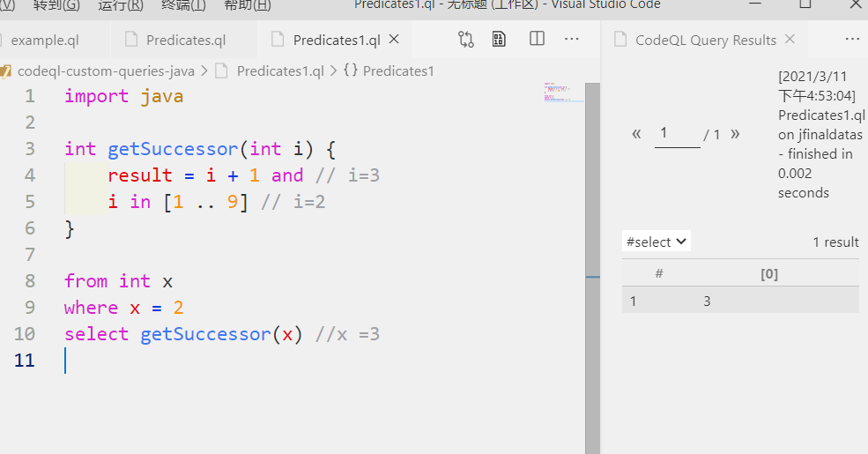Open the #select result set dropdown
This screenshot has width=868, height=454.
tap(656, 242)
